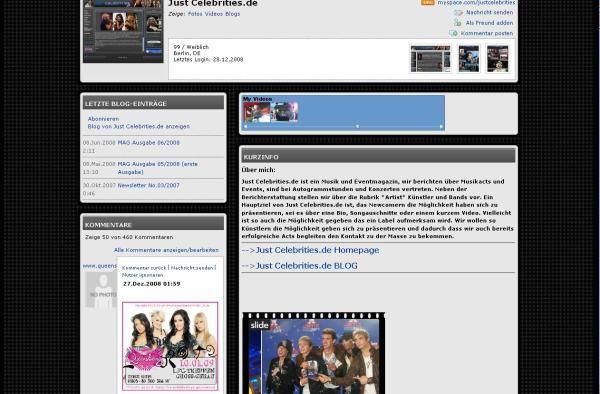The height and width of the screenshot is (394, 600).
Task: Click Alle Kommentare anzeigen/bearbeiten
Action: pyautogui.click(x=166, y=250)
